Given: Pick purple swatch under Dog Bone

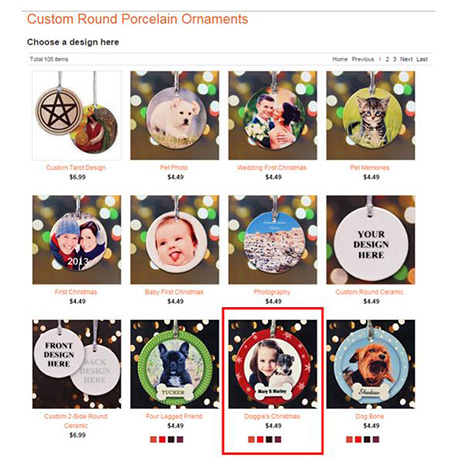Looking at the screenshot, I should point(376,440).
